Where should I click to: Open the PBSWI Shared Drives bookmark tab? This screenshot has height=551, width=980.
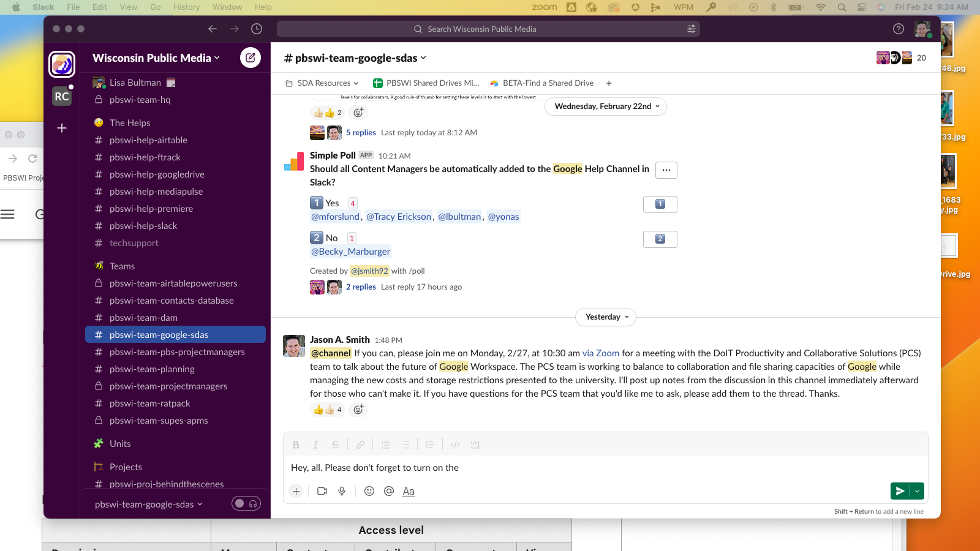click(x=426, y=83)
